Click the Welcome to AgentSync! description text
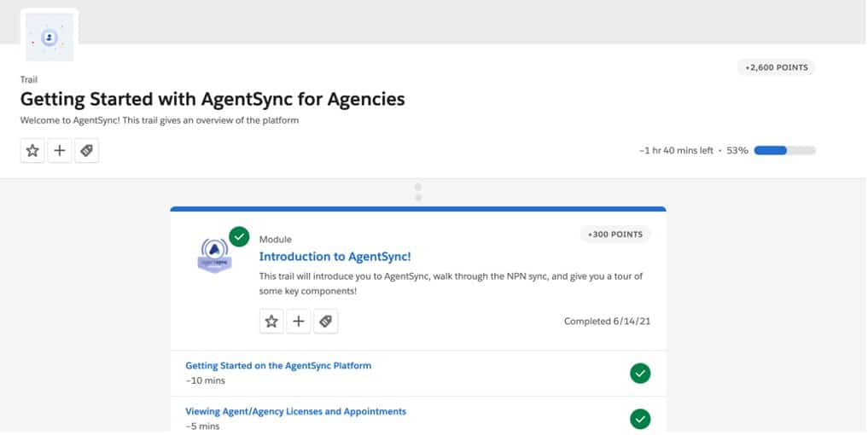868x435 pixels. (160, 120)
